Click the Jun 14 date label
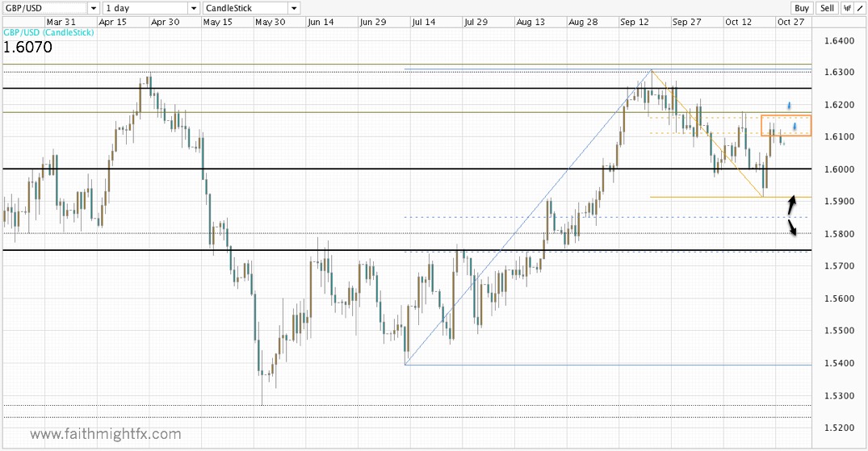Image resolution: width=868 pixels, height=451 pixels. (x=321, y=22)
